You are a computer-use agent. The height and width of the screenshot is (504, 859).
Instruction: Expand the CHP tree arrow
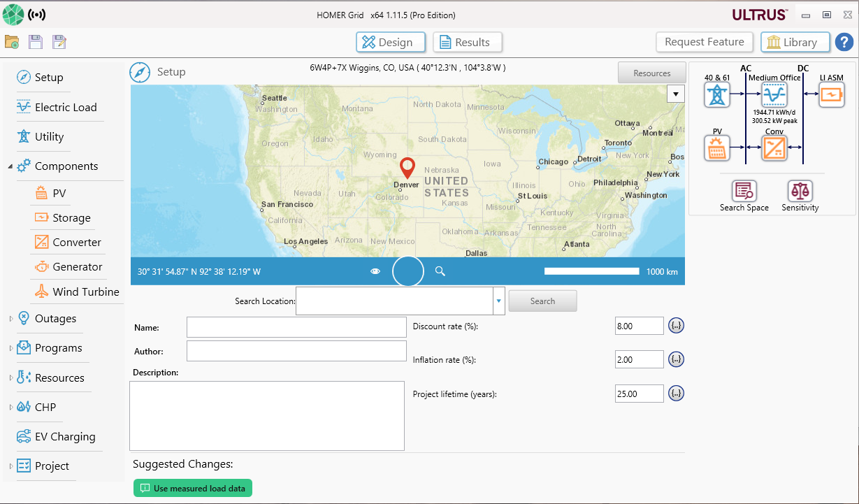[10, 407]
